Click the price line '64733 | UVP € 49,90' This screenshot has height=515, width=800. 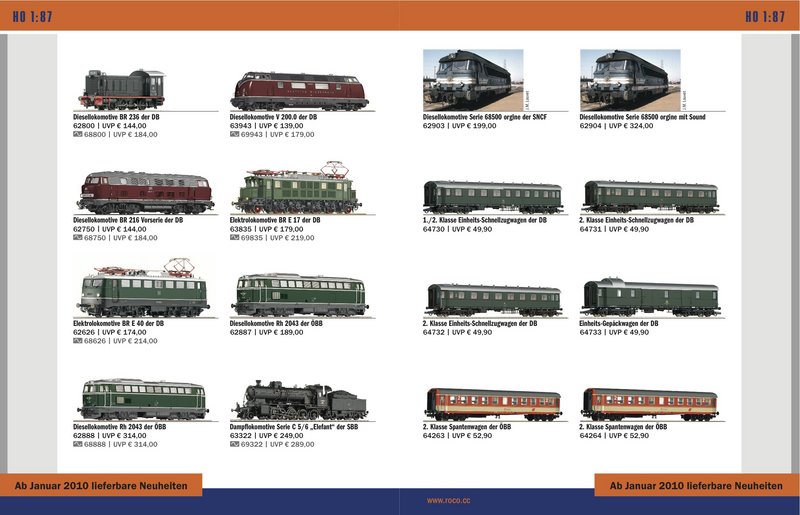[x=614, y=332]
